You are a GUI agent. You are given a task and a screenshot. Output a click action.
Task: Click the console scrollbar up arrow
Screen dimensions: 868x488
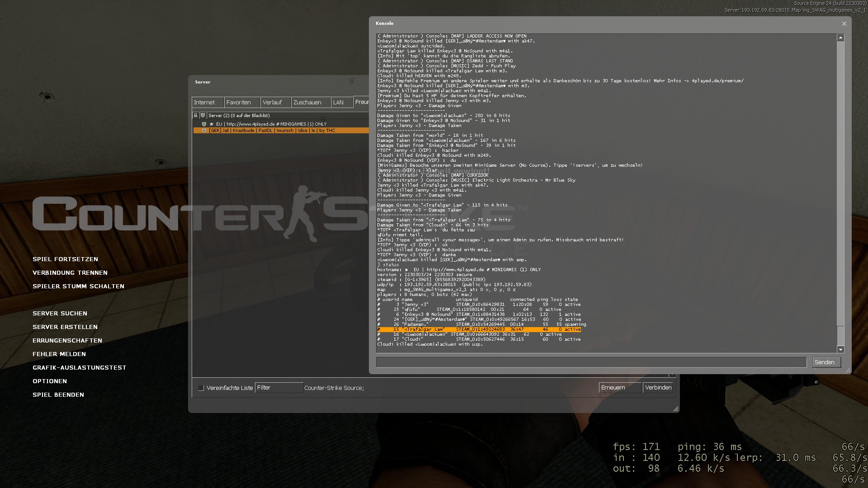[x=840, y=38]
